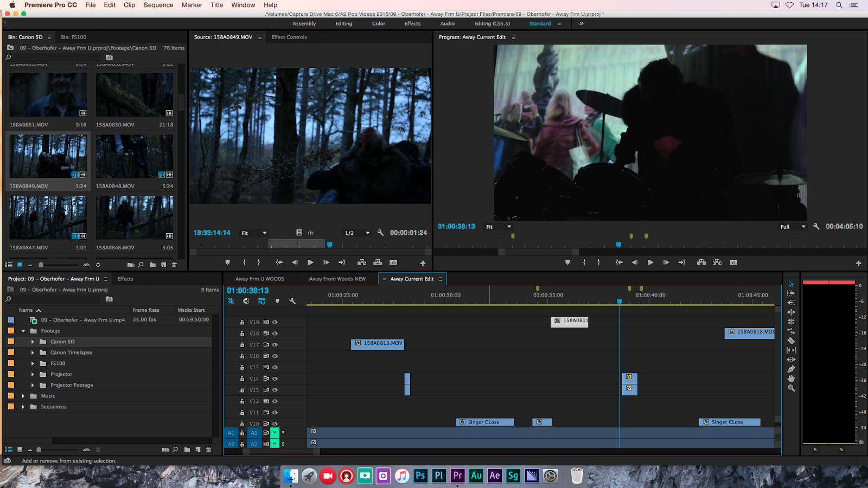Select the Slip tool
The image size is (868, 488).
[791, 350]
